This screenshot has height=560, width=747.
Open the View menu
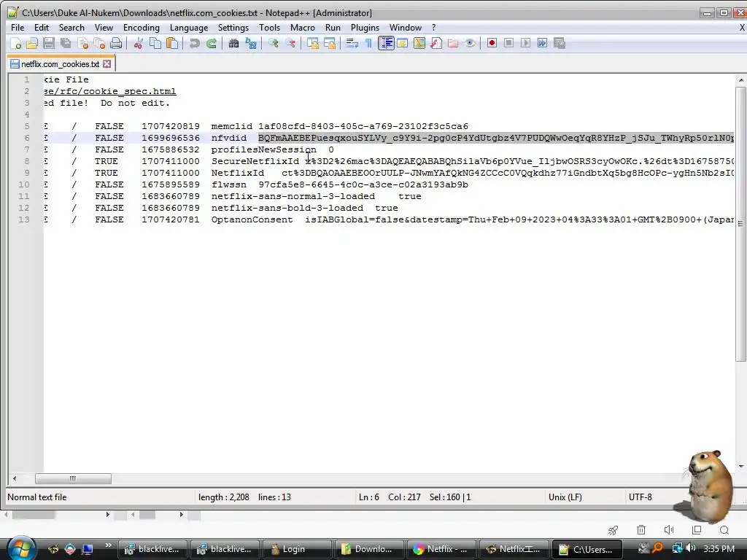(x=104, y=28)
